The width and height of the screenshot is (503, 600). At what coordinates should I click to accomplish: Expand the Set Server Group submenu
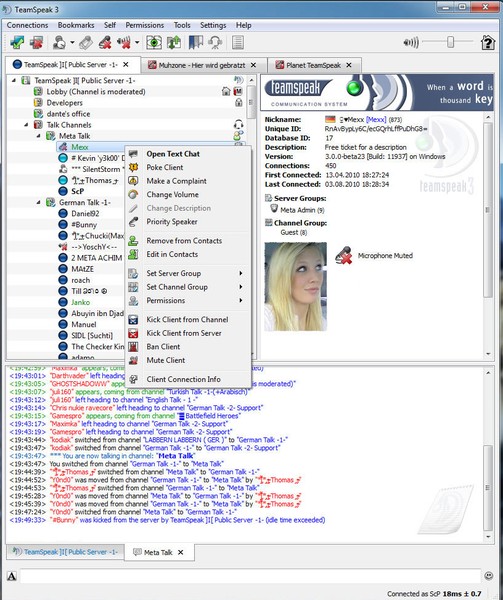[188, 273]
